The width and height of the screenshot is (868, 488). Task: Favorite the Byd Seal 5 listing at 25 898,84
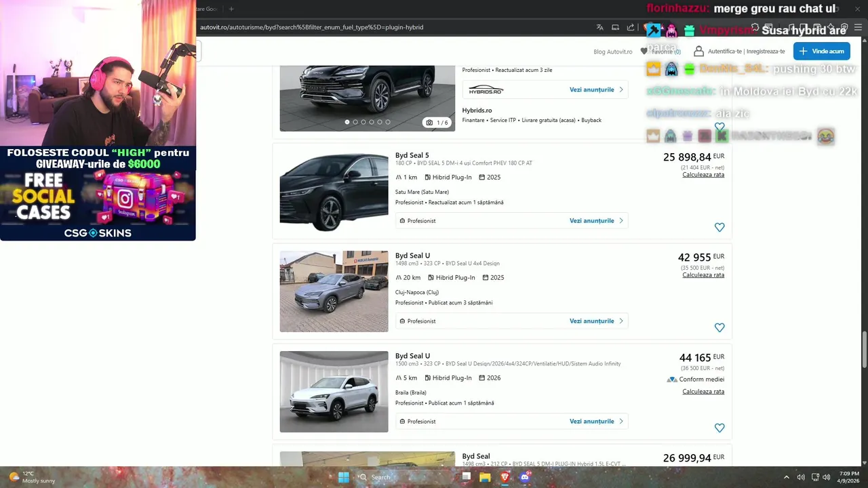pyautogui.click(x=719, y=227)
